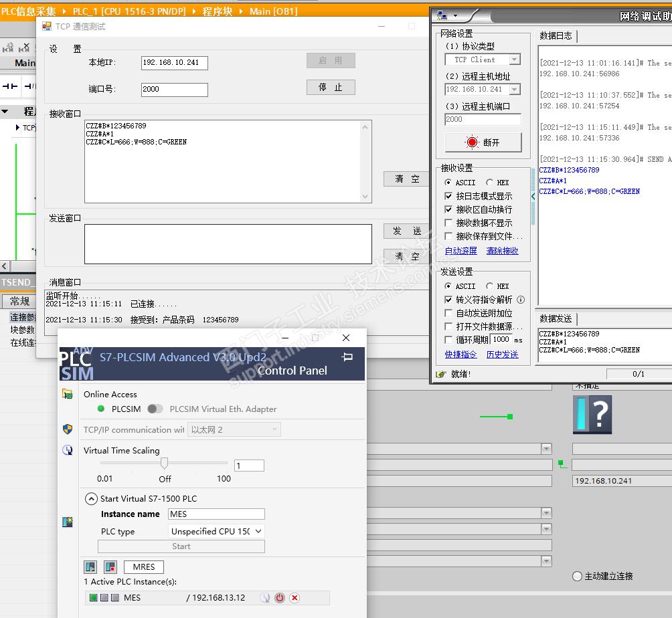Open the 远程主机地址 dropdown
The height and width of the screenshot is (618, 672).
515,89
